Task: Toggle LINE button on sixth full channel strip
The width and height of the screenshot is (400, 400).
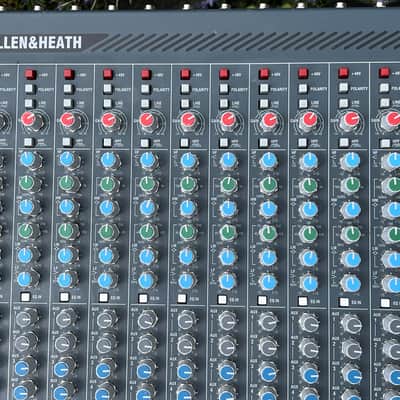Action: (224, 103)
